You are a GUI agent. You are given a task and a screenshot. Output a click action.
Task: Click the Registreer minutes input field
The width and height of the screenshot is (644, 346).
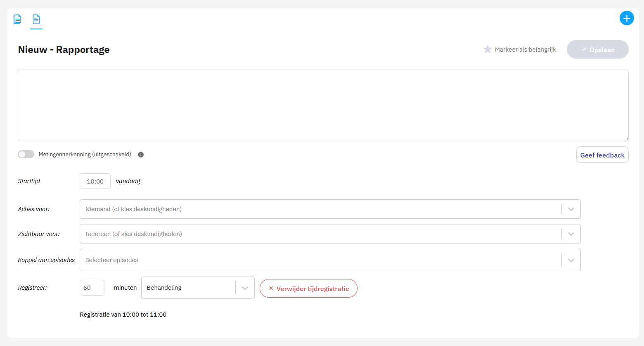pos(92,288)
